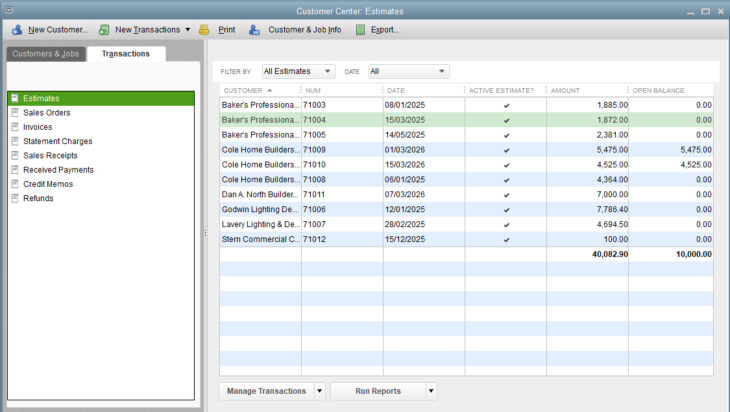Select Credit Memos in the list

101,184
